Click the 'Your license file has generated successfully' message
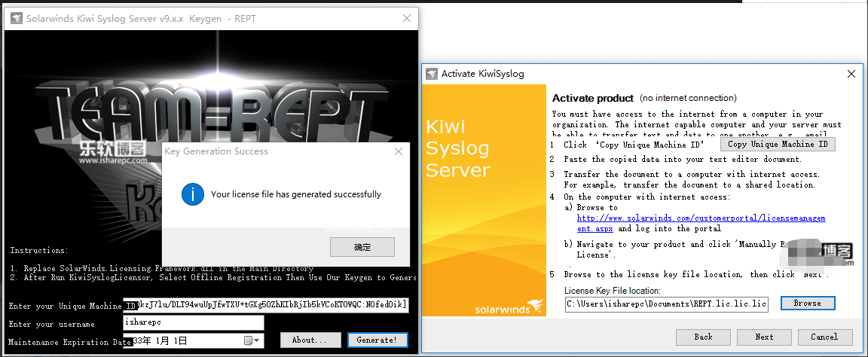Image resolution: width=868 pixels, height=357 pixels. (x=296, y=194)
